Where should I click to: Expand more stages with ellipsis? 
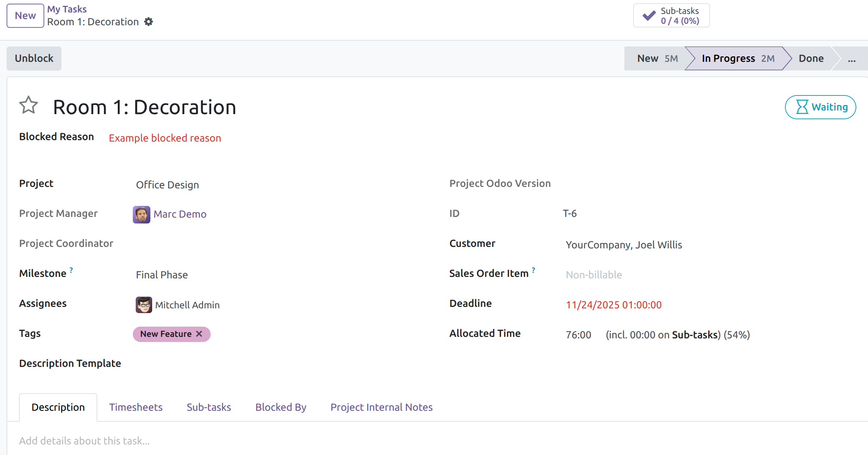click(852, 59)
